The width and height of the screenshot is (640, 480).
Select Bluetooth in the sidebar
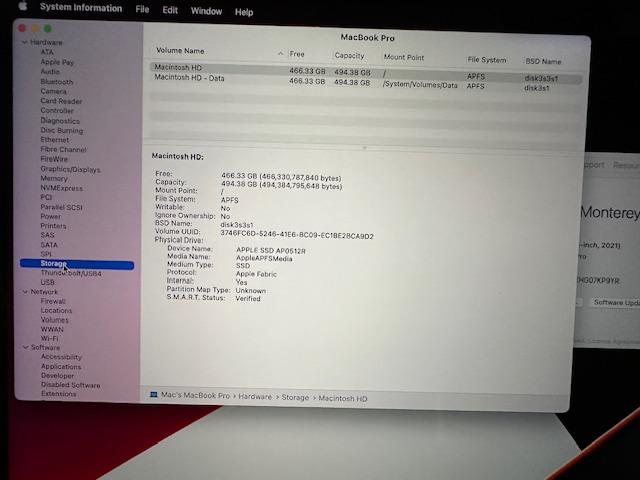(56, 82)
